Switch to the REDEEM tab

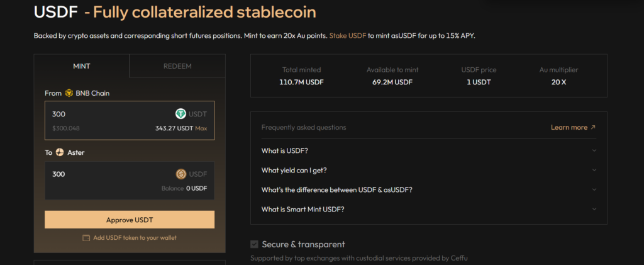(x=177, y=66)
